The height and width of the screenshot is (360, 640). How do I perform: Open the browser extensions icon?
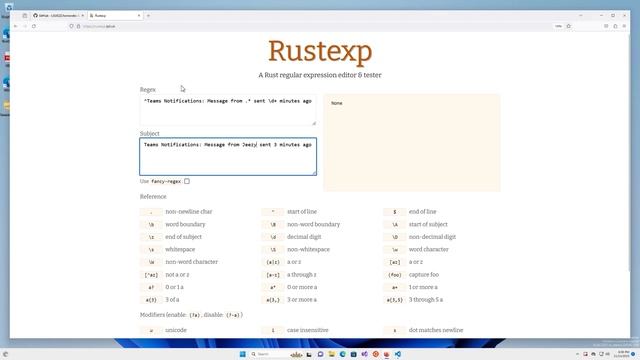point(615,26)
